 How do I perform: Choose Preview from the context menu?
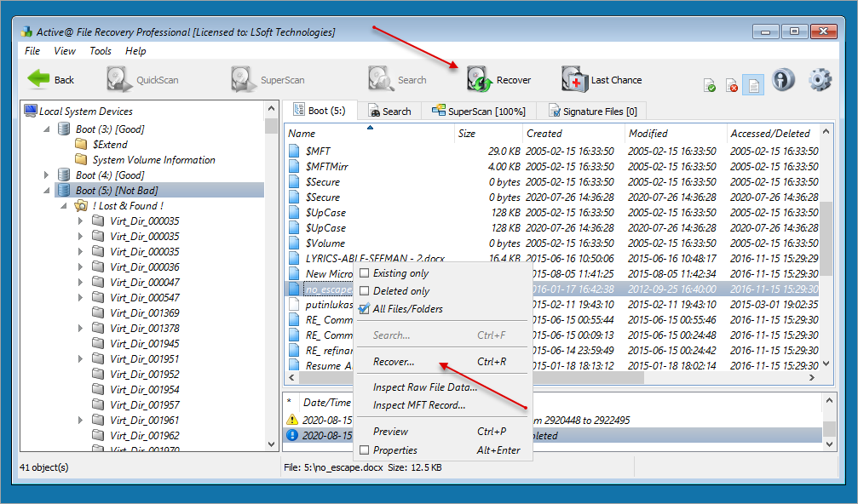[x=442, y=432]
